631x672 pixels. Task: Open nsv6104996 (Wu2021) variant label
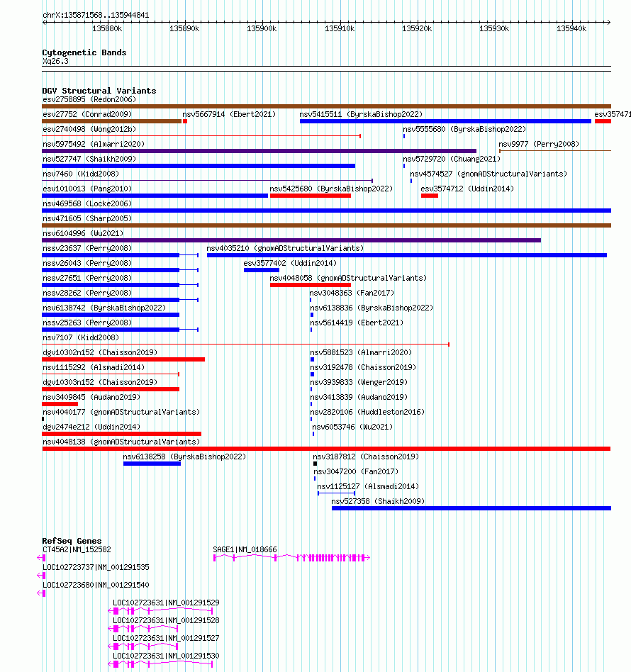tap(83, 234)
